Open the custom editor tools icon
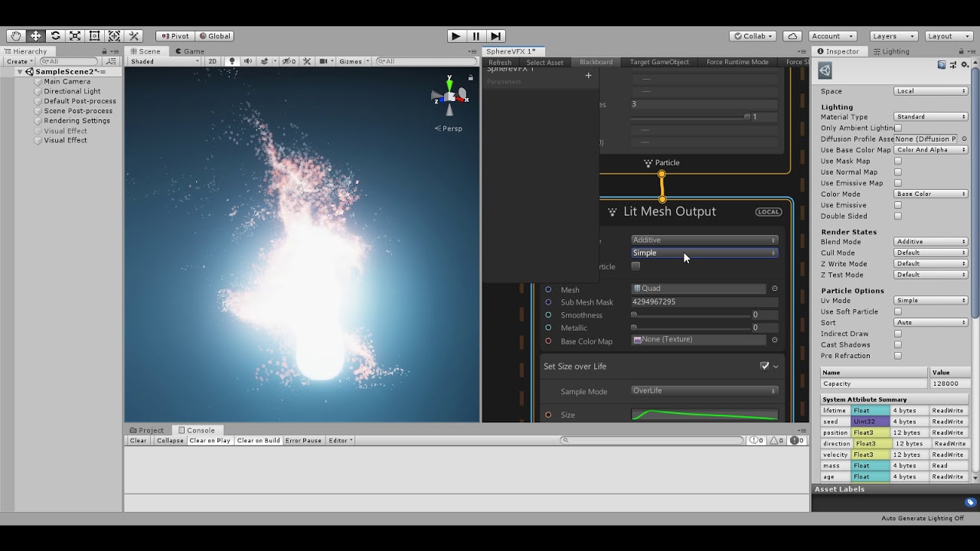Image resolution: width=980 pixels, height=551 pixels. (134, 36)
